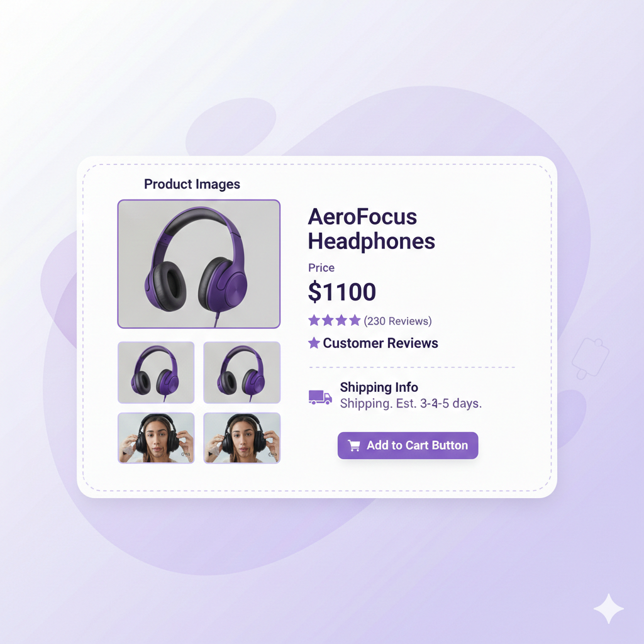
Task: Select the second small headphones thumbnail
Action: (x=242, y=372)
